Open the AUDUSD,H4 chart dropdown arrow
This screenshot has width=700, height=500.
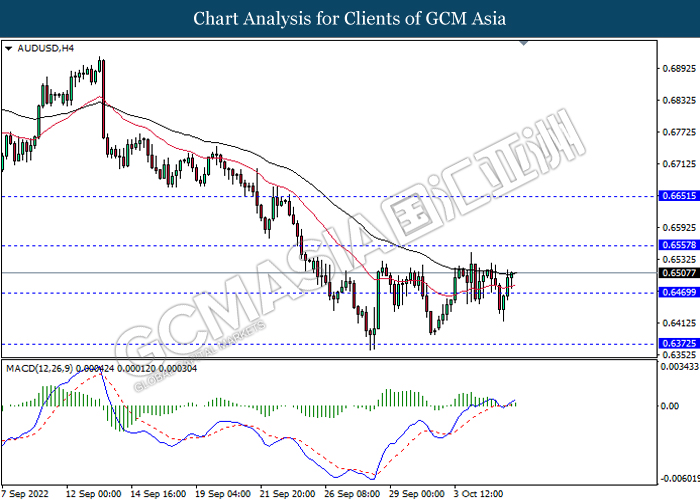tap(8, 49)
